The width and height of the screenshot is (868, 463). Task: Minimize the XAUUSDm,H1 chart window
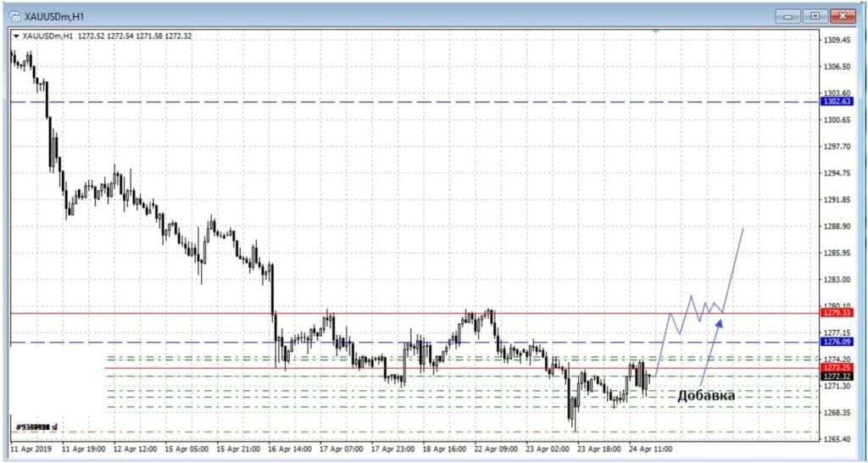pos(788,15)
